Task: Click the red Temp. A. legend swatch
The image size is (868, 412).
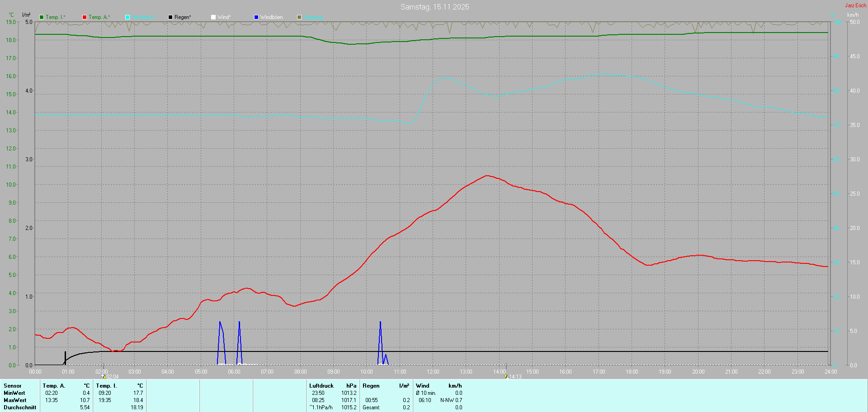Action: [x=85, y=17]
